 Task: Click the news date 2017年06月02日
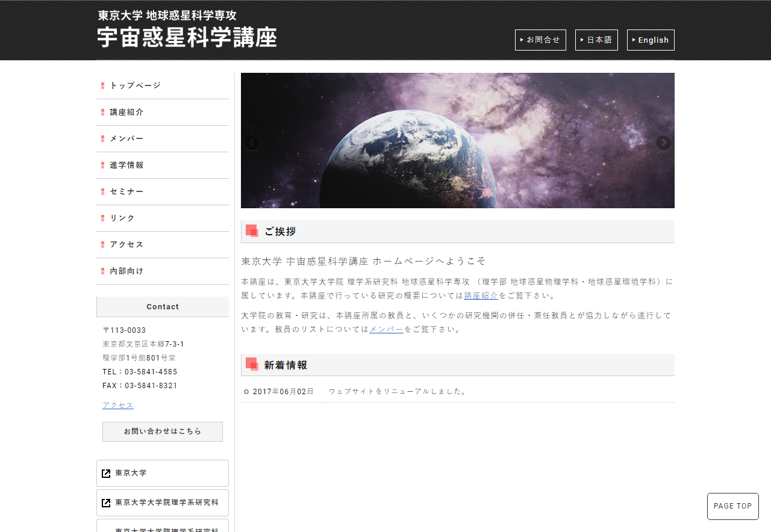pyautogui.click(x=283, y=391)
